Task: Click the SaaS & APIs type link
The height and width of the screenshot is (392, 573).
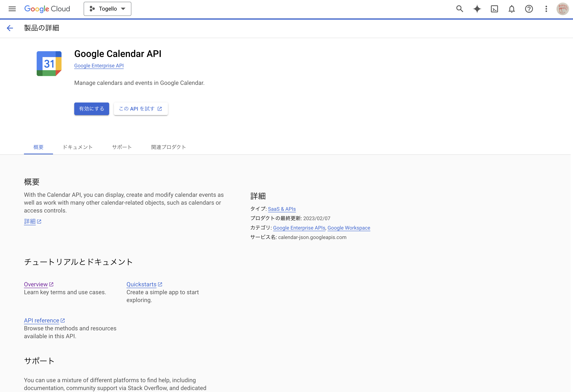Action: click(282, 209)
